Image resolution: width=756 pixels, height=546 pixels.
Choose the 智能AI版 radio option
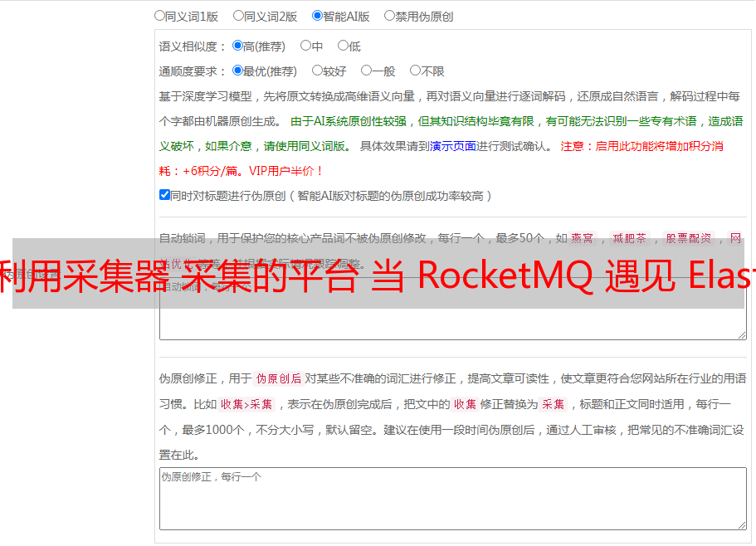317,16
